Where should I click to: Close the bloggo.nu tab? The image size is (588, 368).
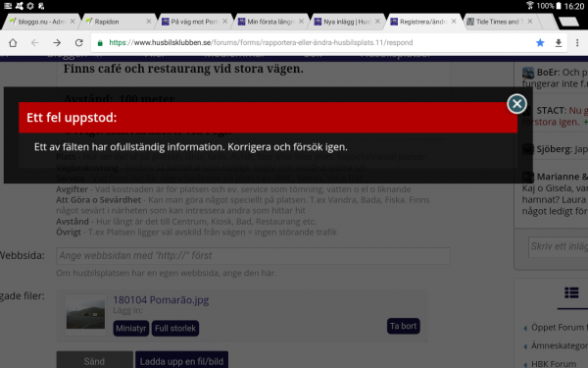(x=73, y=22)
